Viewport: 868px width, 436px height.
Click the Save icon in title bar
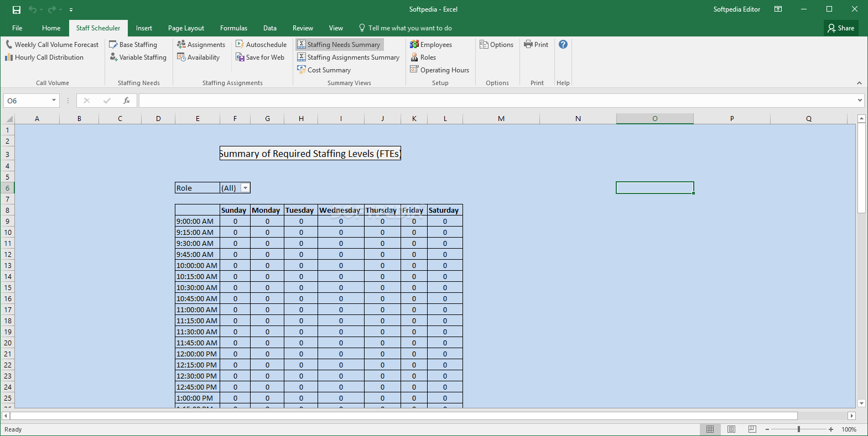pyautogui.click(x=17, y=9)
